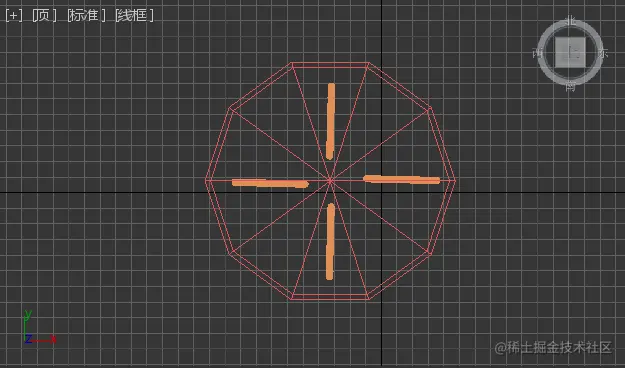
Task: Open the [标准] shading quality menu
Action: 86,16
